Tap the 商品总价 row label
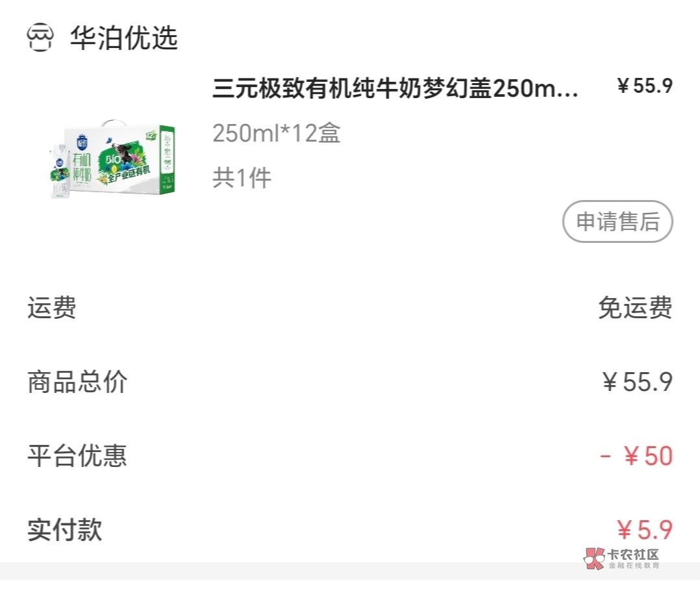Image resolution: width=700 pixels, height=604 pixels. [x=77, y=382]
